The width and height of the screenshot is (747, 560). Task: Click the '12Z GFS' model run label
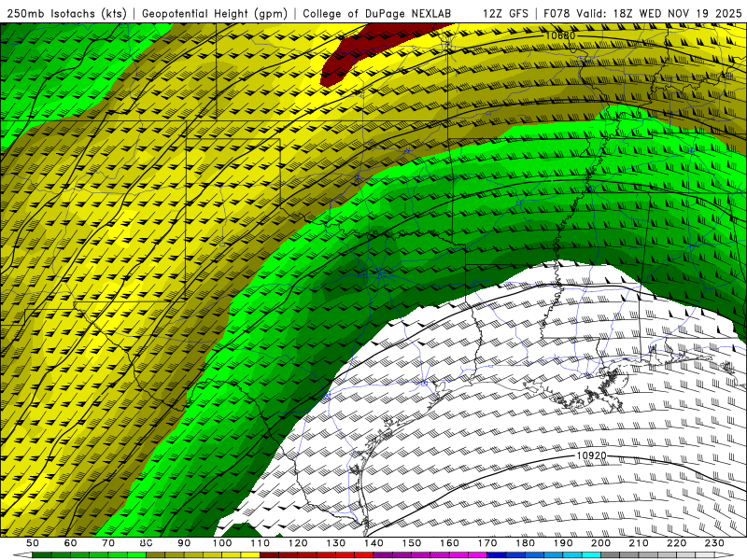pyautogui.click(x=505, y=14)
